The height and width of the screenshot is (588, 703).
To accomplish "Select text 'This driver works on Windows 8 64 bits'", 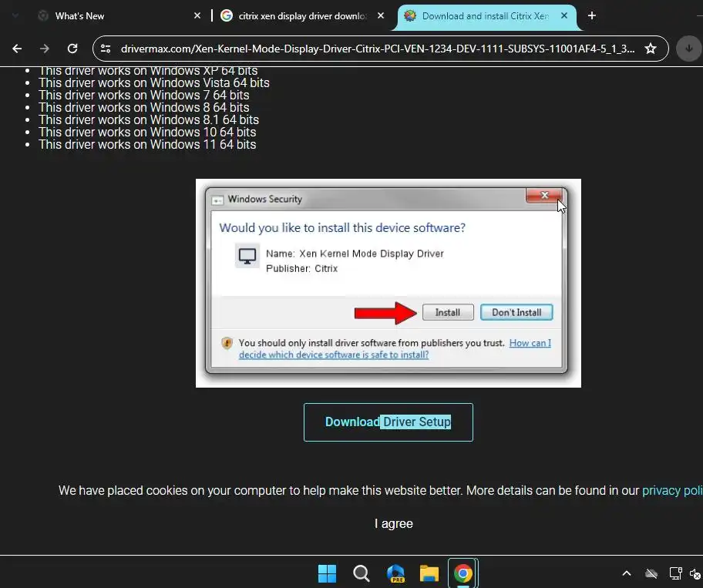I will pos(144,108).
